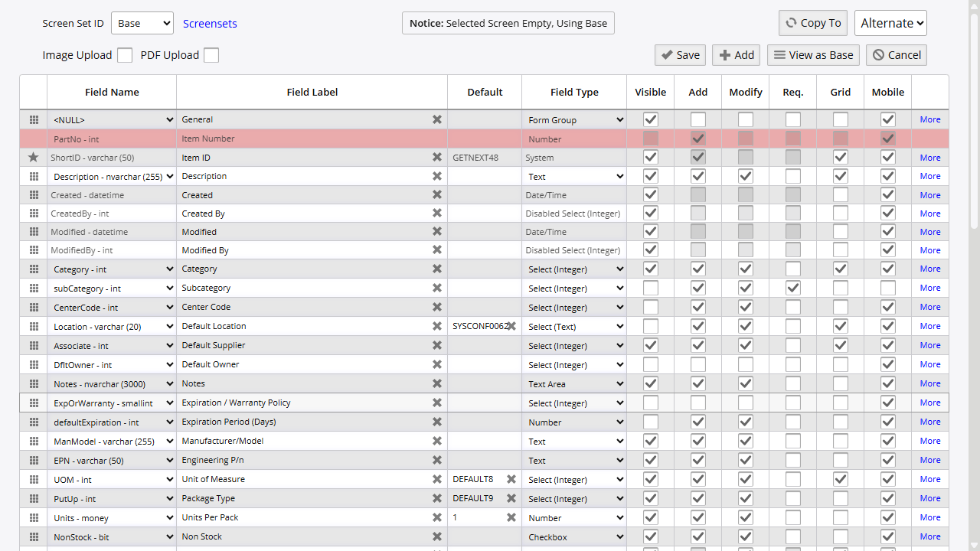Open the Screensets link

point(210,24)
